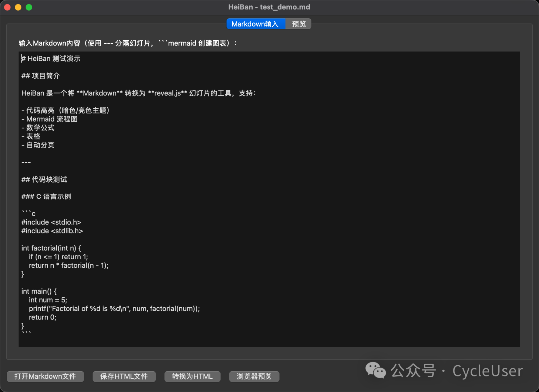Click the 'return 0;' line
Image resolution: width=539 pixels, height=392 pixels.
coord(42,317)
